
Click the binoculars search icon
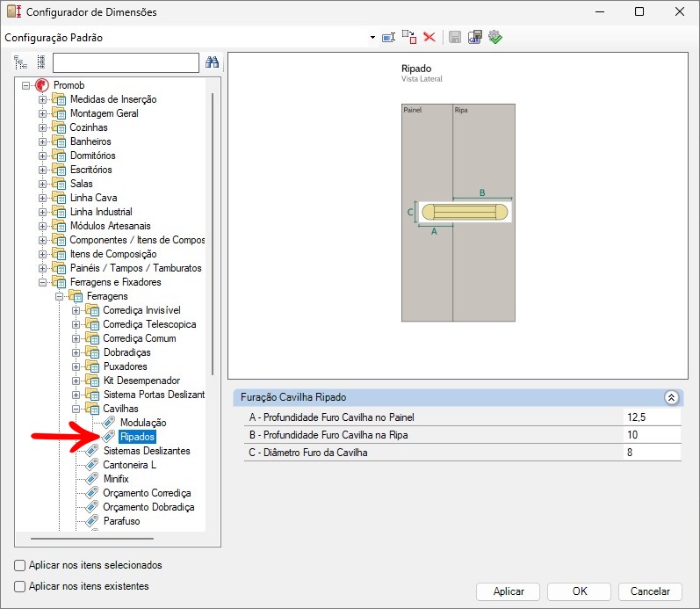[x=212, y=62]
